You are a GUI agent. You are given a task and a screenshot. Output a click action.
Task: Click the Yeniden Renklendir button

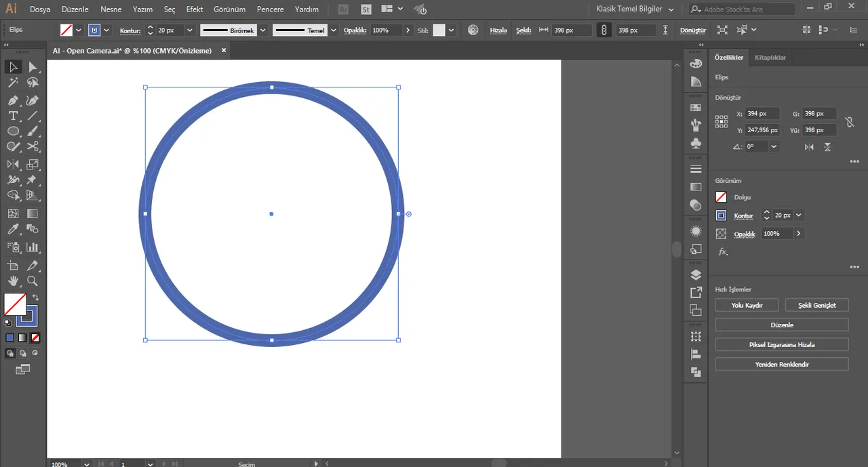[x=782, y=364]
